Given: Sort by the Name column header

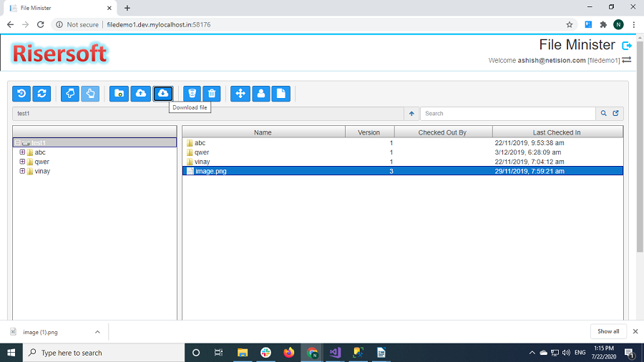Looking at the screenshot, I should [x=263, y=132].
